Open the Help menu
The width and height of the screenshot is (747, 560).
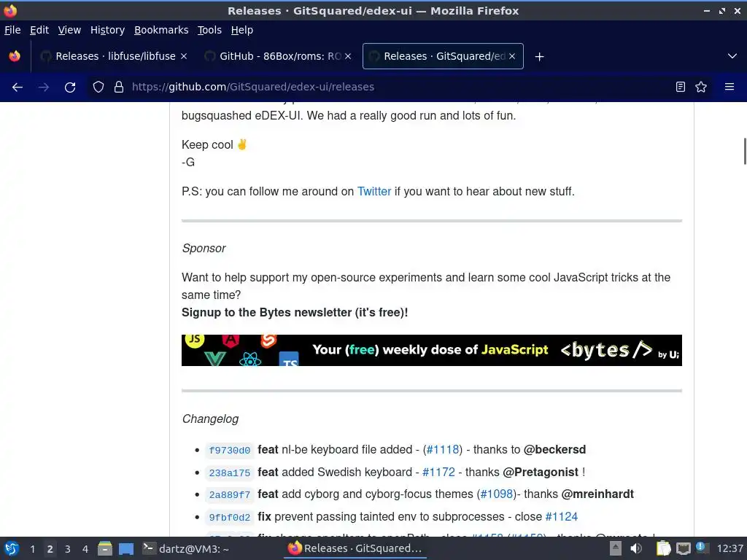(x=242, y=30)
